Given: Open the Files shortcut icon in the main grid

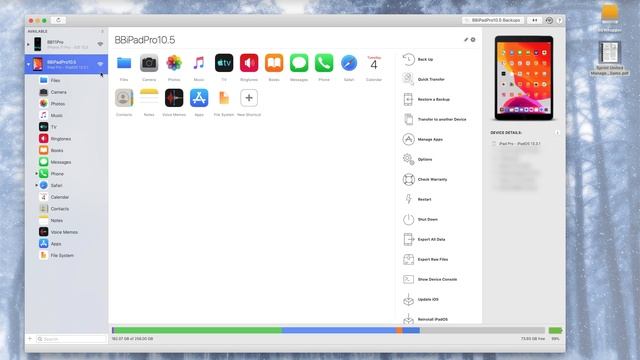Looking at the screenshot, I should click(x=124, y=63).
